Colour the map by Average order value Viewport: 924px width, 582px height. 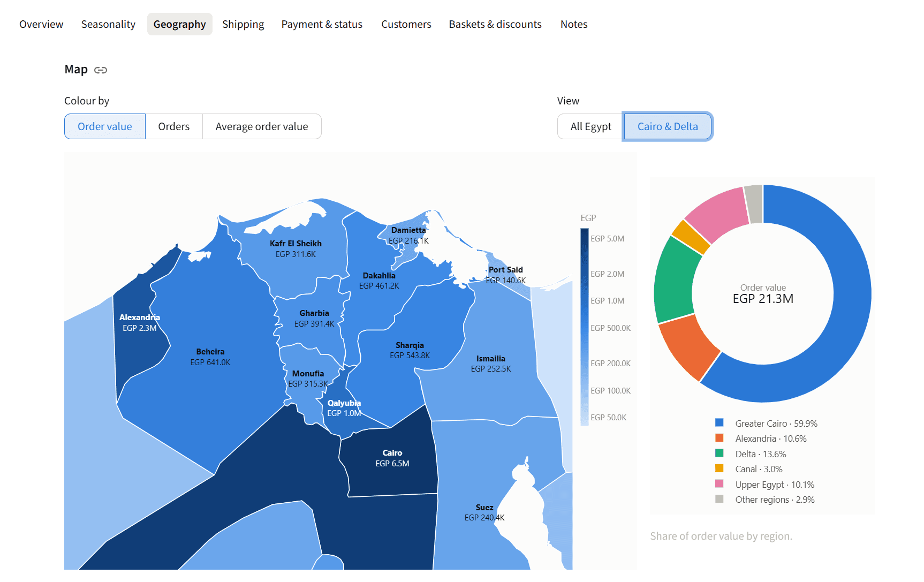[x=262, y=126]
